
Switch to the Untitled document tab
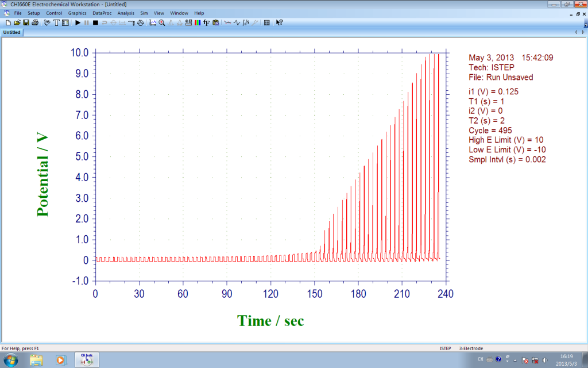coord(12,32)
